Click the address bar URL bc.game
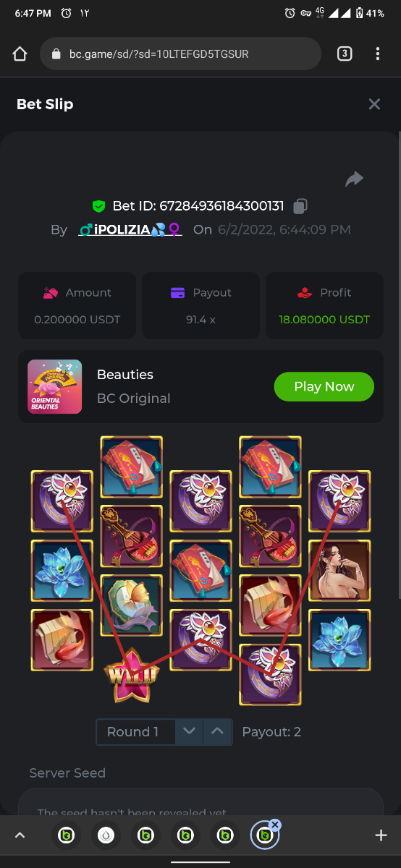This screenshot has height=868, width=401. click(159, 54)
